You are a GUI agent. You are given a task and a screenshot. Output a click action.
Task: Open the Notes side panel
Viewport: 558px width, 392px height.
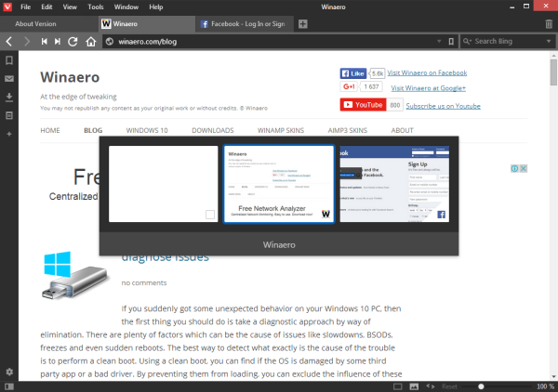pos(9,115)
